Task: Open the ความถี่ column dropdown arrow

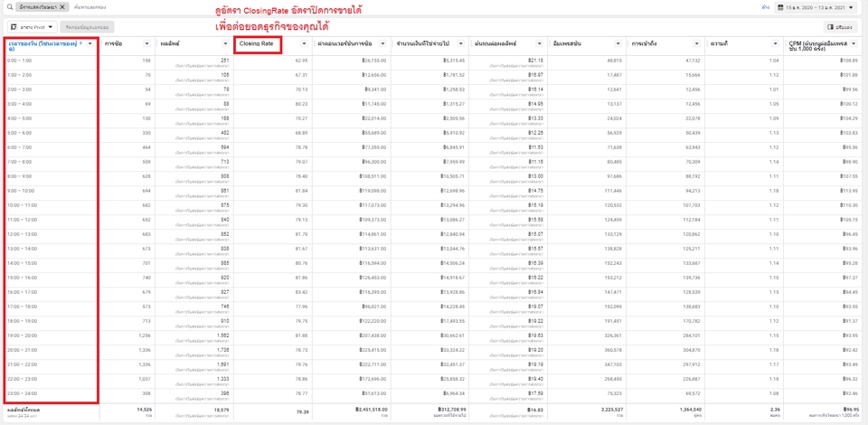Action: pyautogui.click(x=776, y=43)
